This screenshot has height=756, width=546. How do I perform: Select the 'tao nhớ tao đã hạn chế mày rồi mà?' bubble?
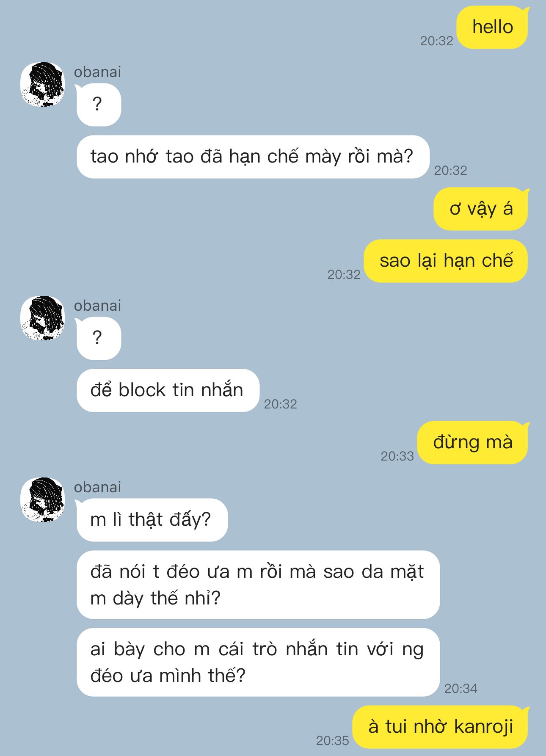coord(253,157)
